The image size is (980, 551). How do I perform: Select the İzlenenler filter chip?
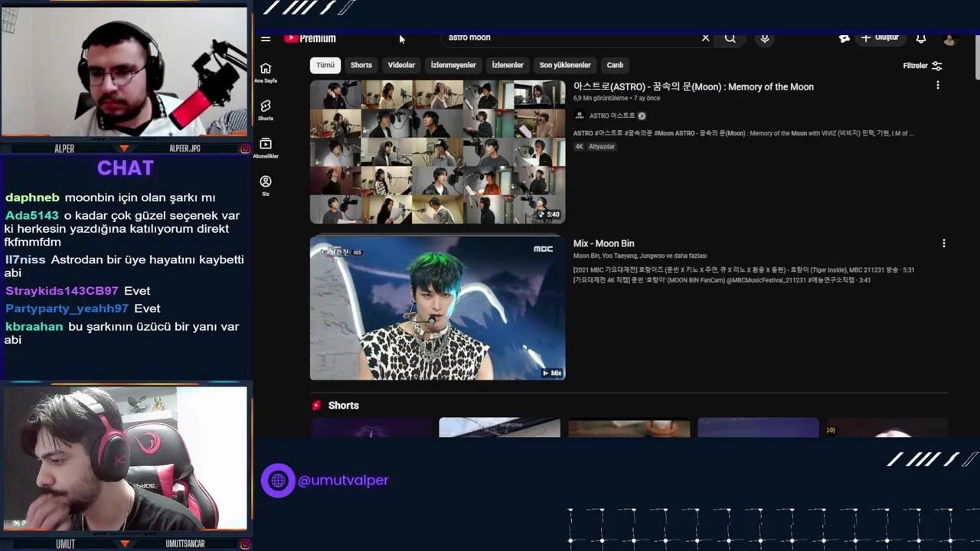[508, 65]
